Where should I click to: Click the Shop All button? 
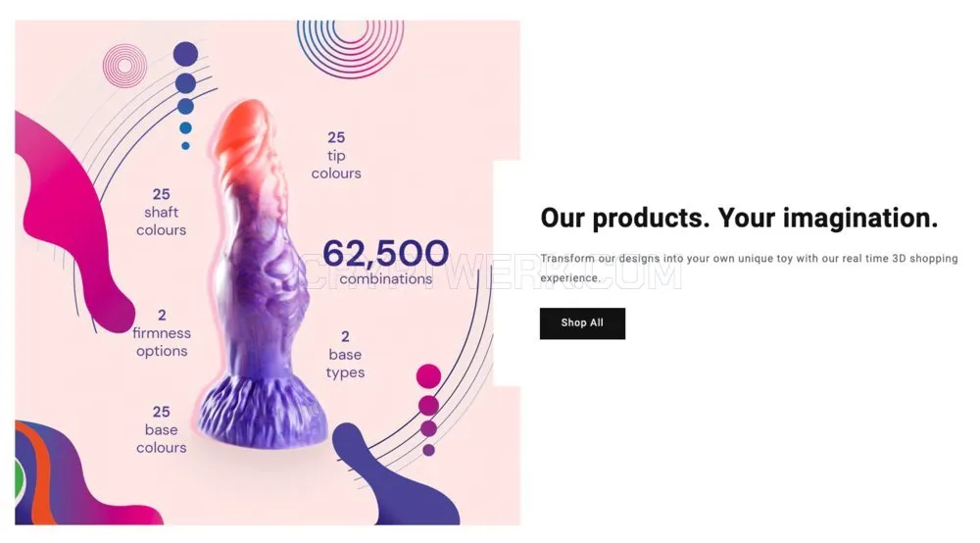[x=582, y=323]
